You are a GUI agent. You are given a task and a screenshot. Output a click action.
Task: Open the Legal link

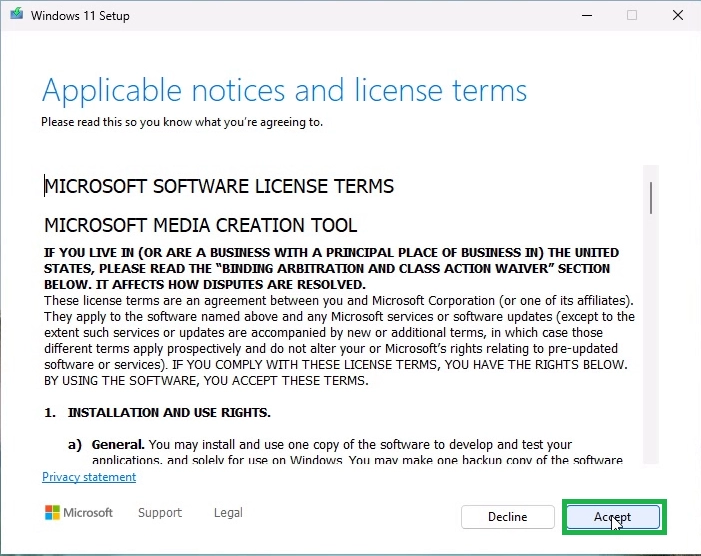tap(228, 512)
